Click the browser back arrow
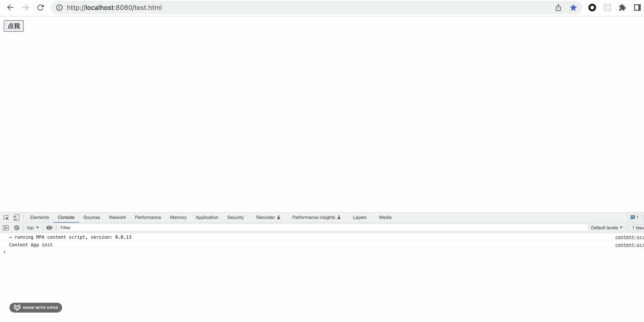The image size is (644, 322). [x=10, y=8]
